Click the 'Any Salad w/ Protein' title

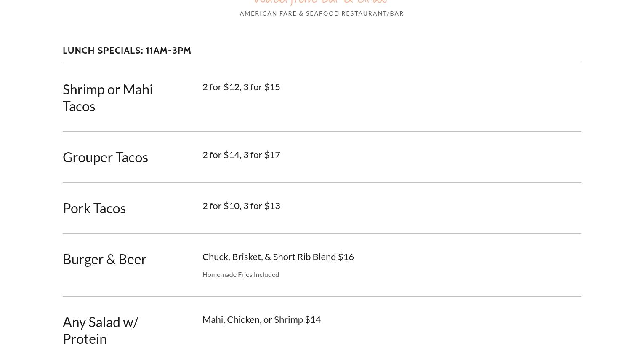pos(101,330)
